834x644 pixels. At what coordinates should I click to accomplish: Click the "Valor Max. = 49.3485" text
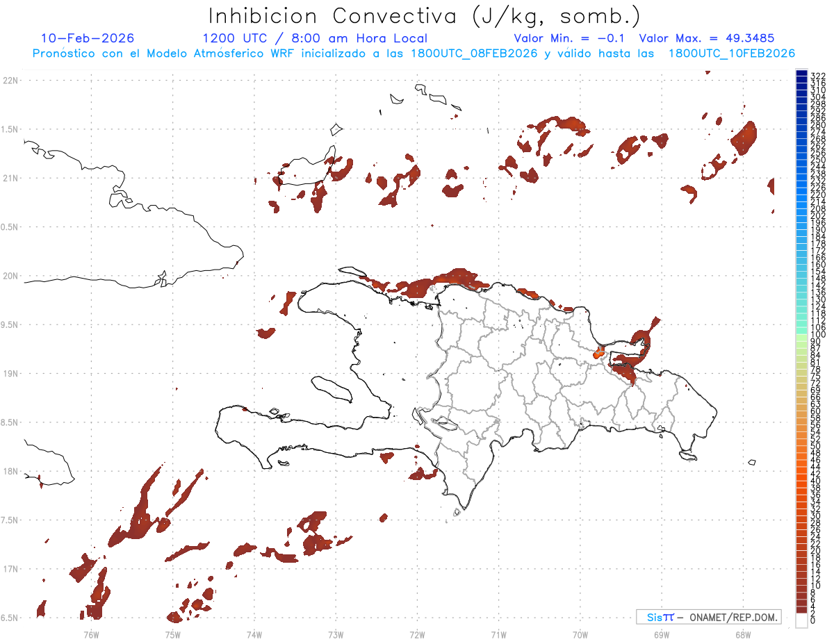[707, 38]
